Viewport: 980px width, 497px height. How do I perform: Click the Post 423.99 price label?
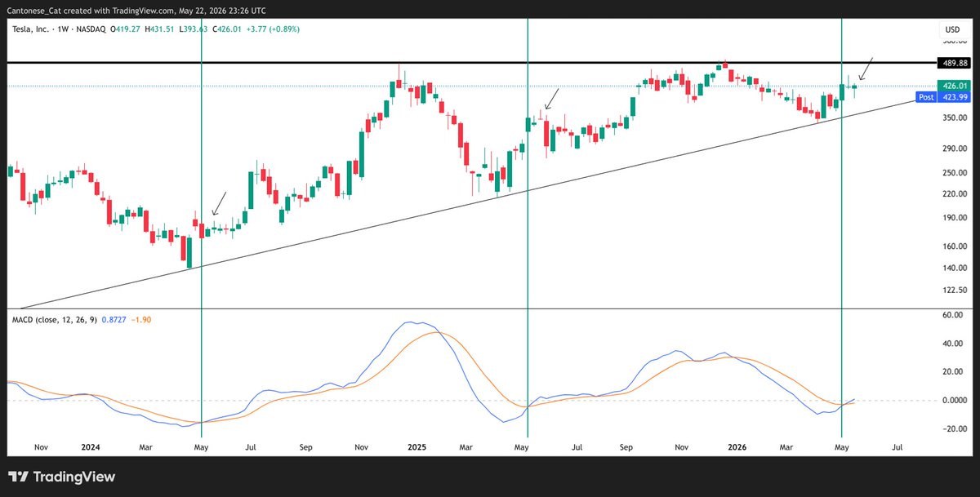click(943, 97)
